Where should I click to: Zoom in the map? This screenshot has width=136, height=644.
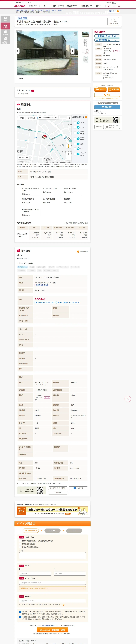tap(69, 154)
